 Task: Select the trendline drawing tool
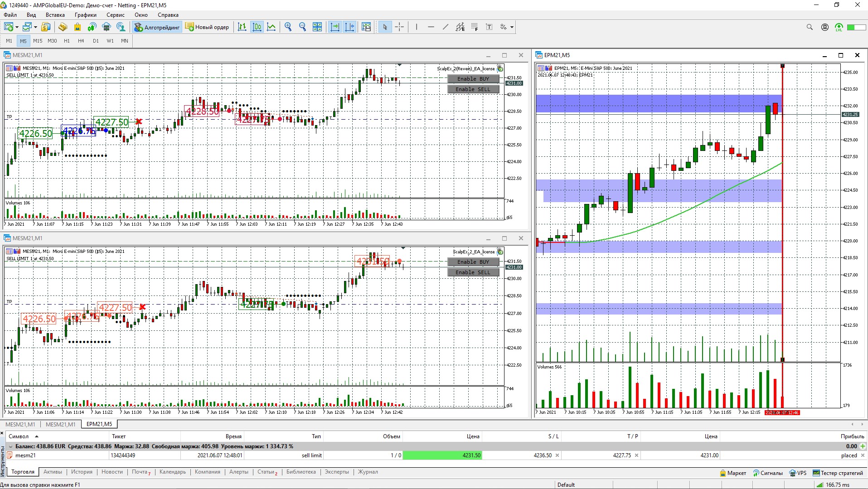[x=446, y=27]
